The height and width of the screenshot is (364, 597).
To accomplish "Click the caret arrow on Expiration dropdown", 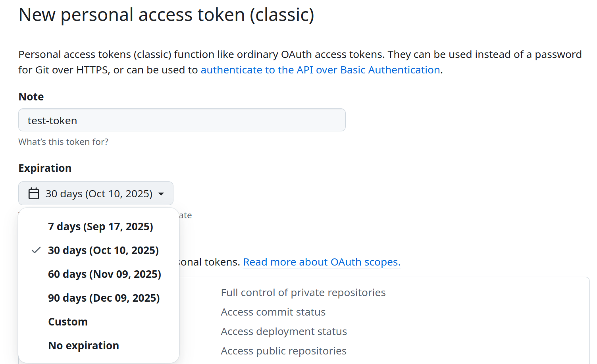I will pyautogui.click(x=161, y=194).
